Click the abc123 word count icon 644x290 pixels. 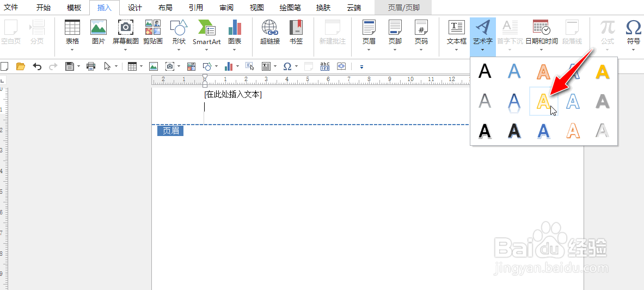point(325,66)
